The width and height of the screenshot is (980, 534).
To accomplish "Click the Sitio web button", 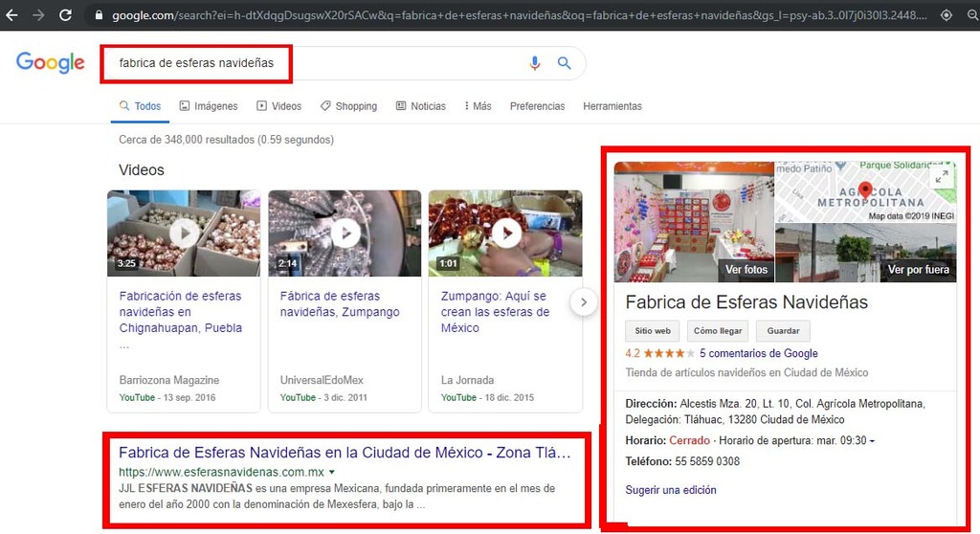I will pyautogui.click(x=653, y=331).
